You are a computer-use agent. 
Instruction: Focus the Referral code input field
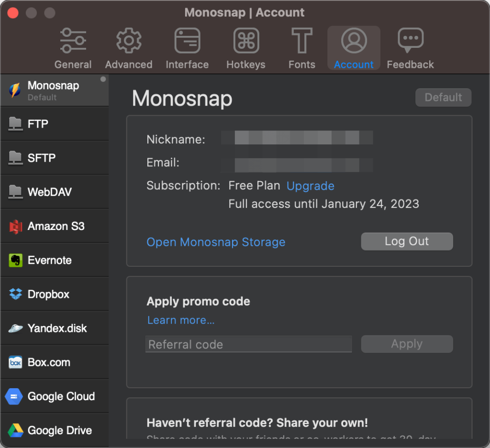click(x=249, y=344)
